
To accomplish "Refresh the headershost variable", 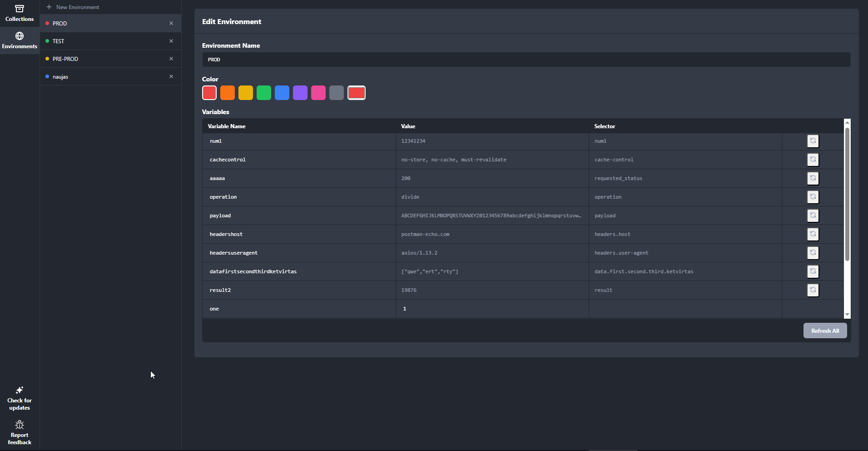I will (x=813, y=234).
